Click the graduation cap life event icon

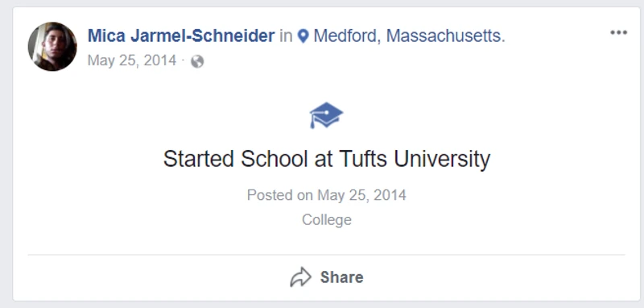326,115
